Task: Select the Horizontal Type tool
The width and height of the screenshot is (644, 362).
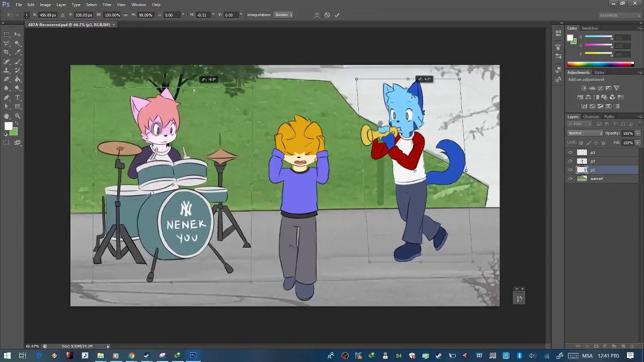Action: 17,97
